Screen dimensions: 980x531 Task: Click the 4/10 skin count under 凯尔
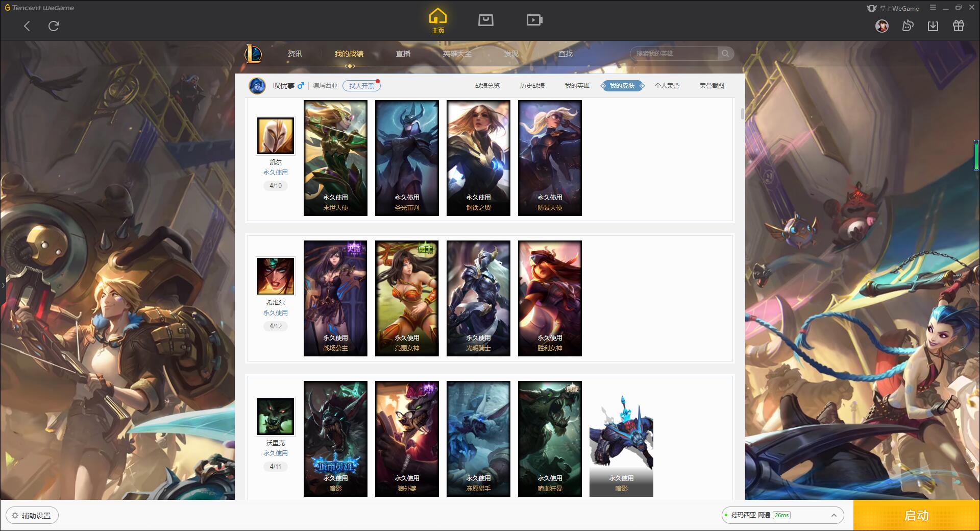tap(276, 186)
